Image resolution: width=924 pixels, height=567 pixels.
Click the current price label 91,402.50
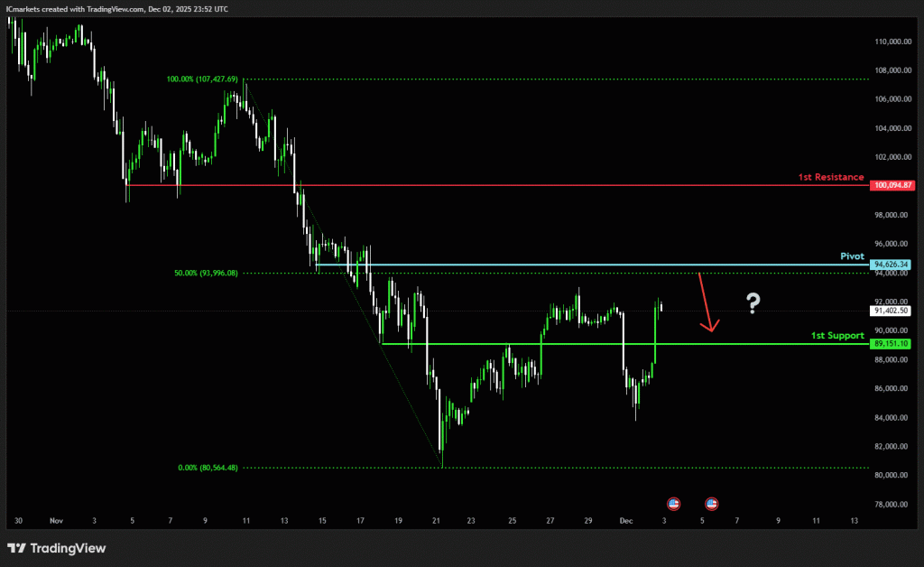(x=893, y=311)
